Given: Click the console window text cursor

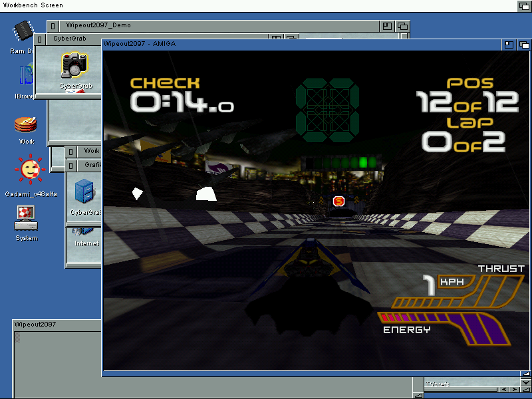Looking at the screenshot, I should [17, 337].
